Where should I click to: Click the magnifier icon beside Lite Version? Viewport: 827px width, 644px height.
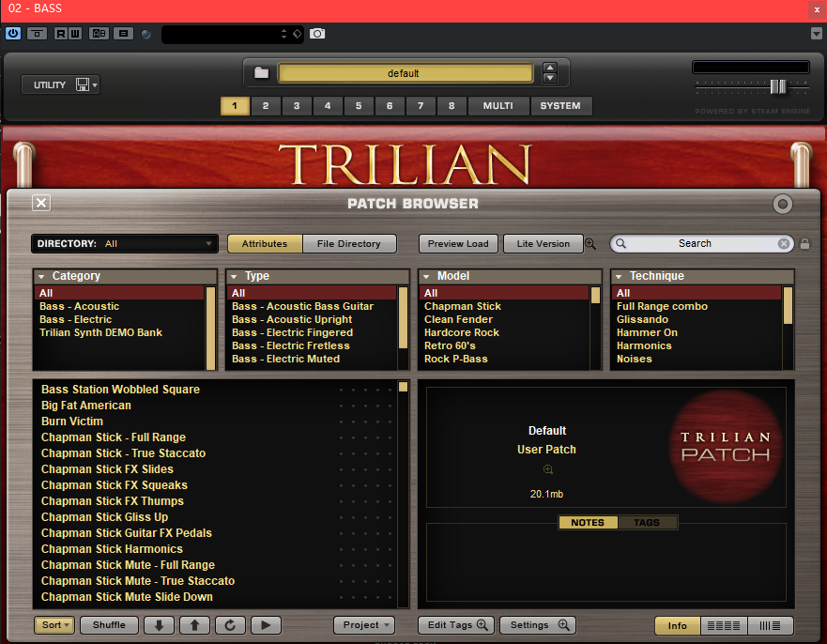pyautogui.click(x=590, y=243)
